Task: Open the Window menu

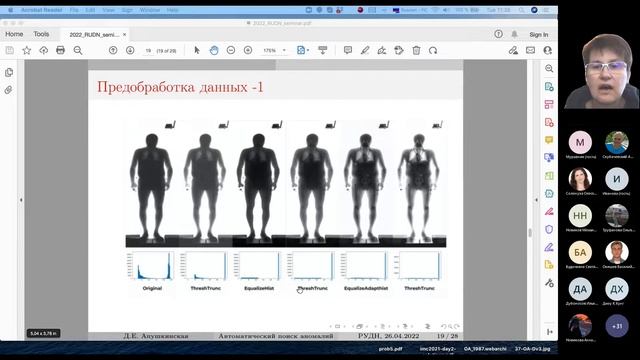Action: click(x=150, y=10)
